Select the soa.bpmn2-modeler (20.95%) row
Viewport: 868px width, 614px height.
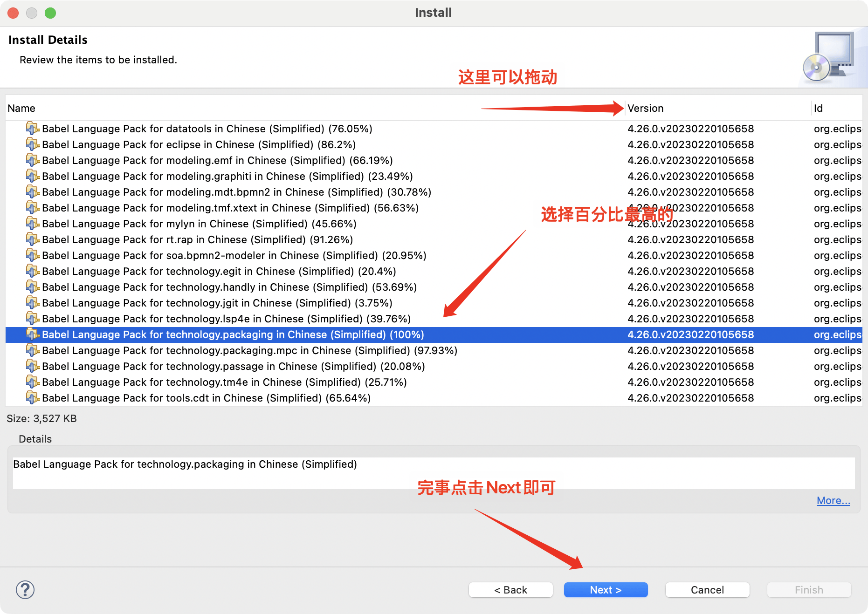click(x=434, y=255)
